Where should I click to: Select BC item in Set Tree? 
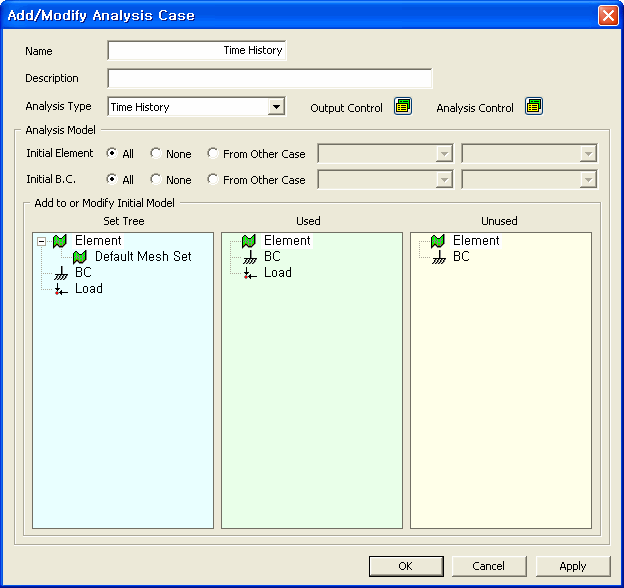83,273
